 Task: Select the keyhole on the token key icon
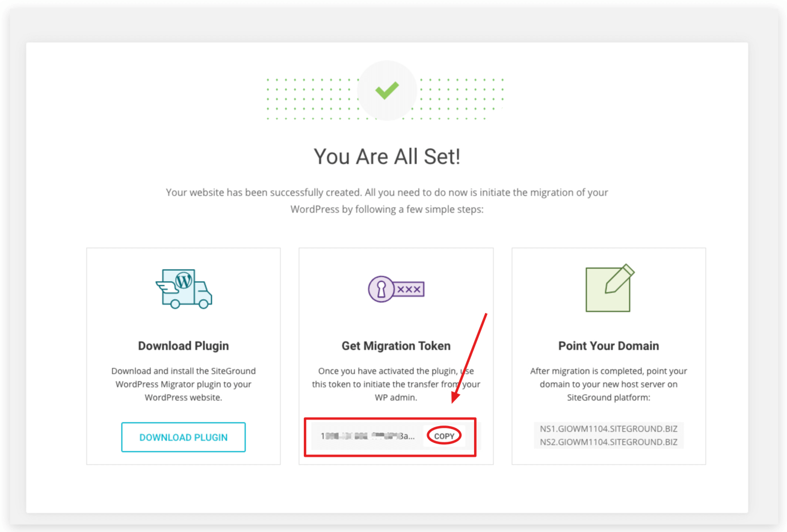point(380,289)
